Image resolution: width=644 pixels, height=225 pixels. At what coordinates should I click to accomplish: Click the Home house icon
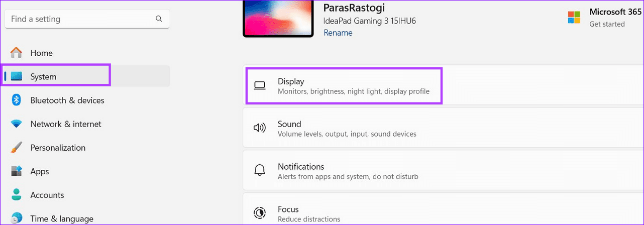click(x=17, y=53)
